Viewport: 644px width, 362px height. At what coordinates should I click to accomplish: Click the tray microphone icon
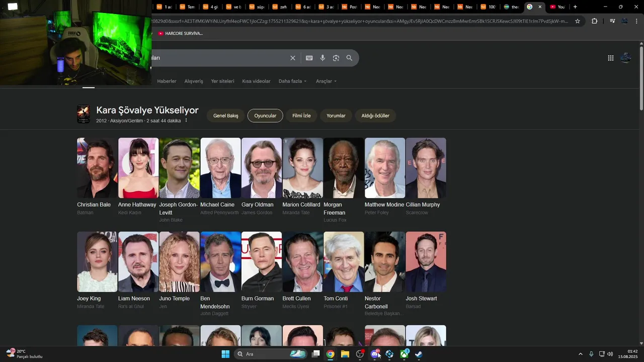[591, 354]
